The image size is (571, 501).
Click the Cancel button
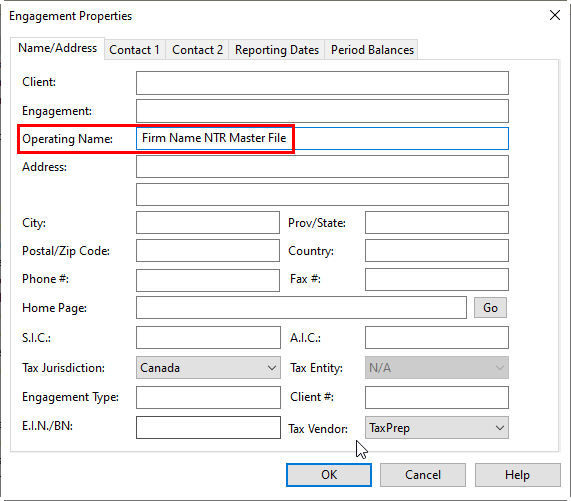(423, 475)
